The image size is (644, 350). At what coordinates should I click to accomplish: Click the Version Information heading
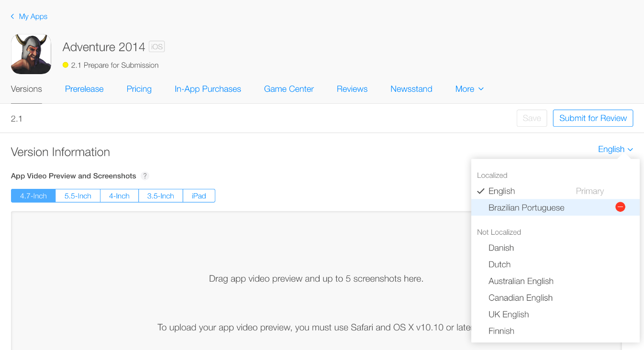[x=60, y=152]
